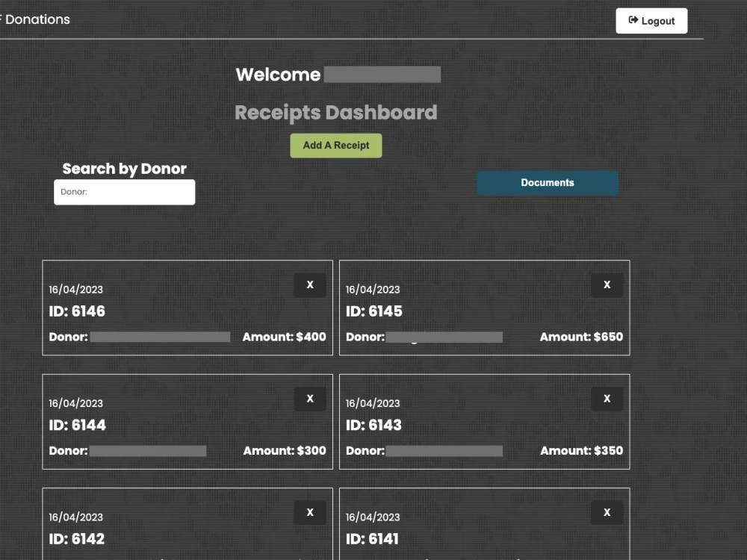Select the ID: 6142 receipt title

(77, 539)
